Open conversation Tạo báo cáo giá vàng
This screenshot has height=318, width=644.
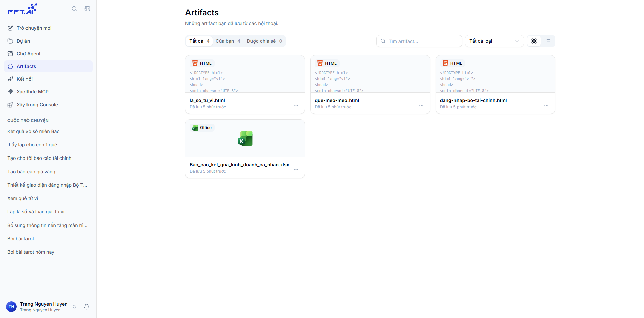coord(48,172)
